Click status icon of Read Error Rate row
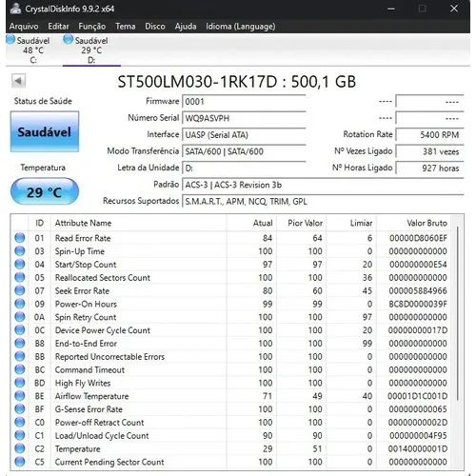Viewport: 476px width, 476px height. click(20, 238)
